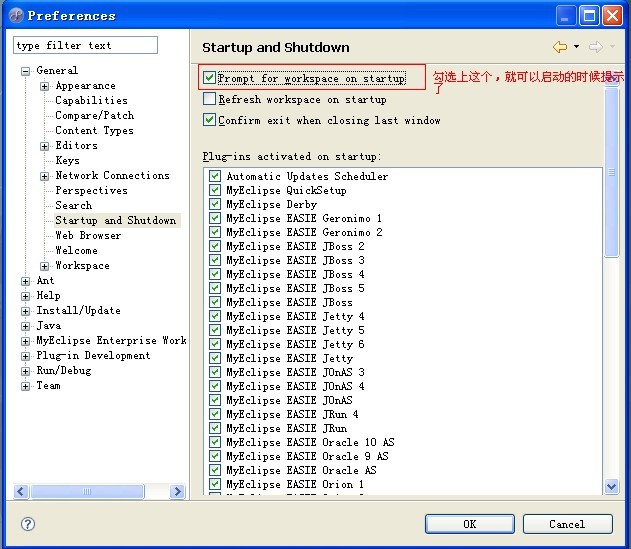Select MyEclipse EASIE Oracle 9 AS row

pyautogui.click(x=307, y=456)
